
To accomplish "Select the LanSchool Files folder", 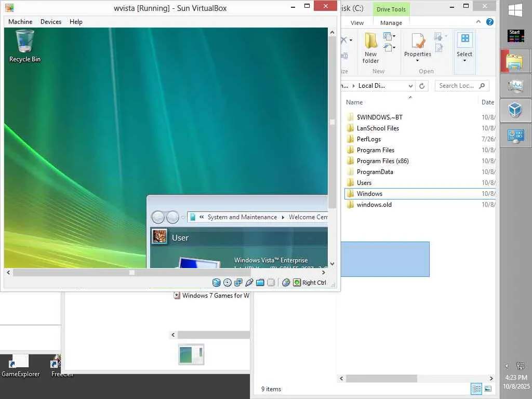I will tap(378, 128).
